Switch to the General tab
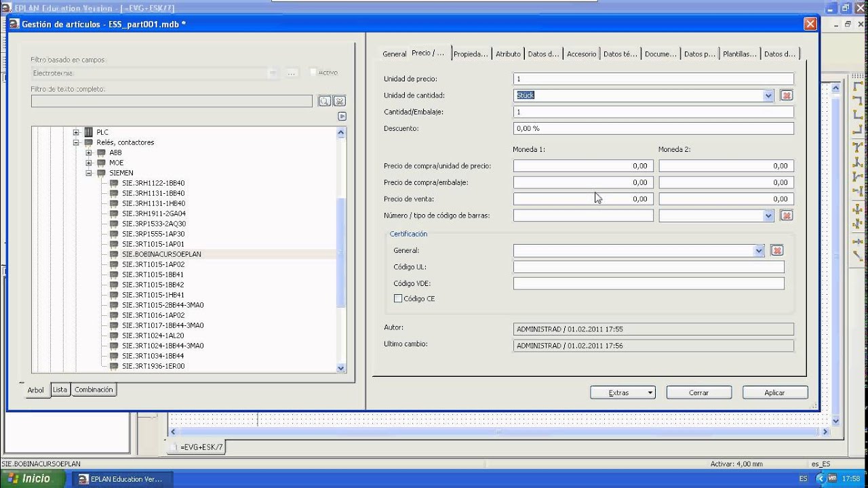868x488 pixels. (394, 54)
